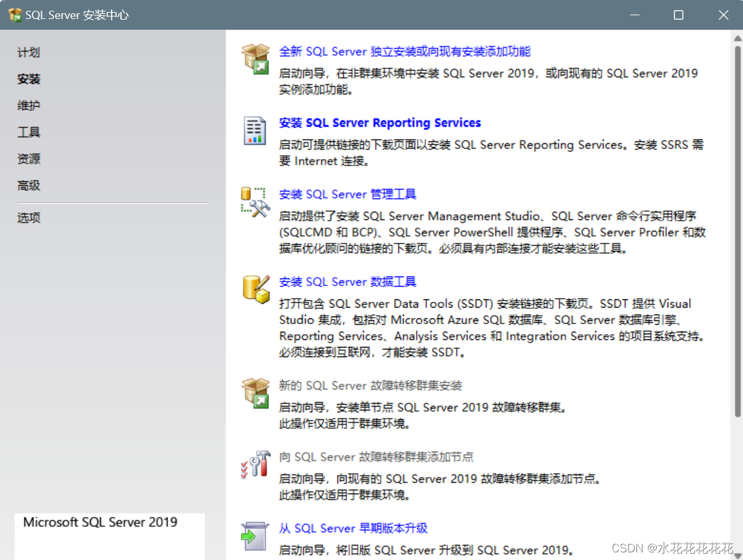Close the SQL Server 安装中心 window
Image resolution: width=743 pixels, height=560 pixels.
(723, 15)
